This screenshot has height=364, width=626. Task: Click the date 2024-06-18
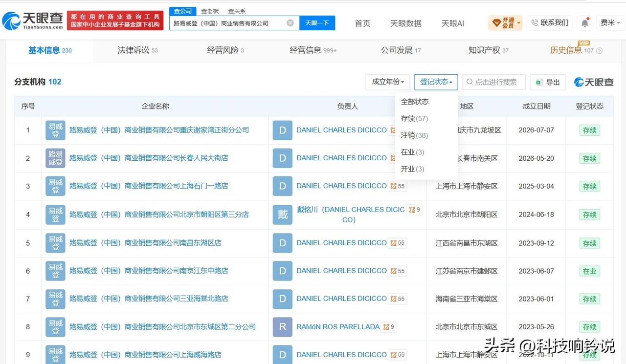pos(536,214)
